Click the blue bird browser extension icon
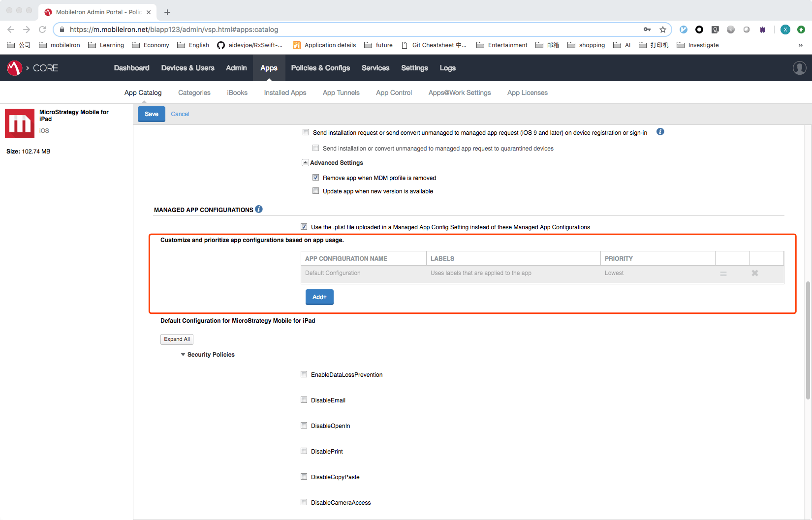Screen dimensions: 812x520 [x=684, y=30]
